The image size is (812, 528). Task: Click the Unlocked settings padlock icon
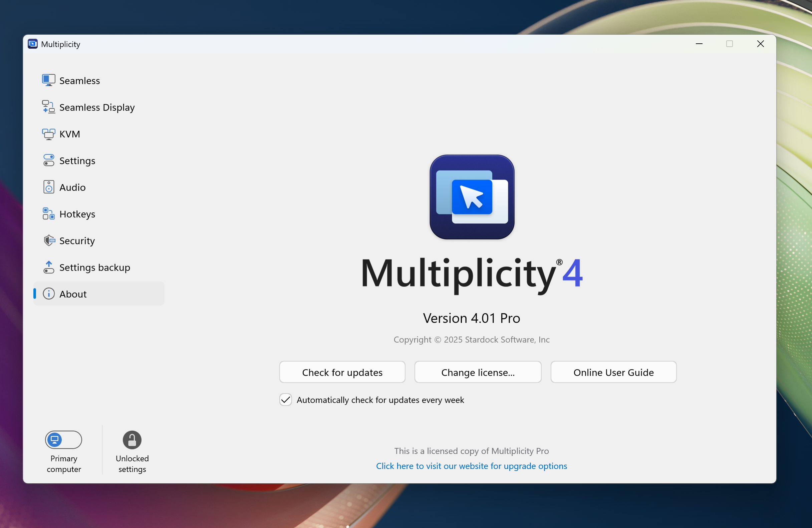click(132, 440)
